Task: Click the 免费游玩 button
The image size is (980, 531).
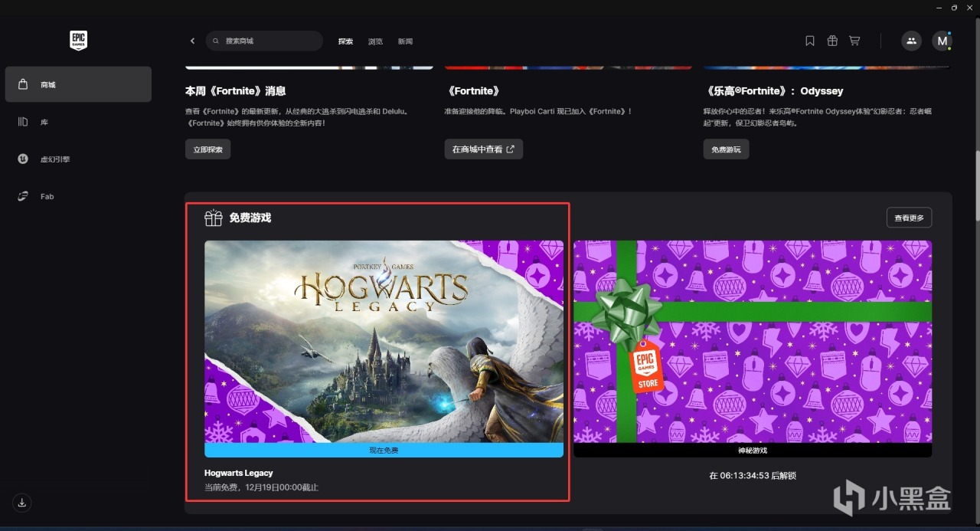Action: 726,149
